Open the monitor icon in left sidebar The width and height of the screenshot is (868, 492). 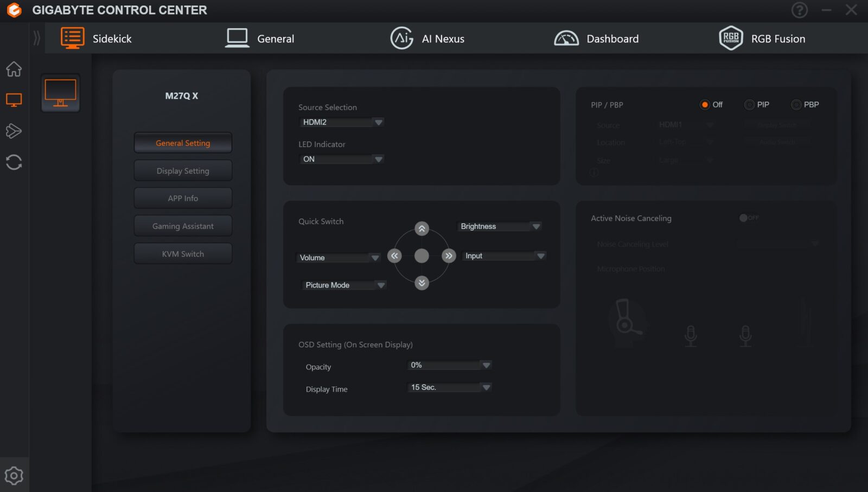coord(14,100)
